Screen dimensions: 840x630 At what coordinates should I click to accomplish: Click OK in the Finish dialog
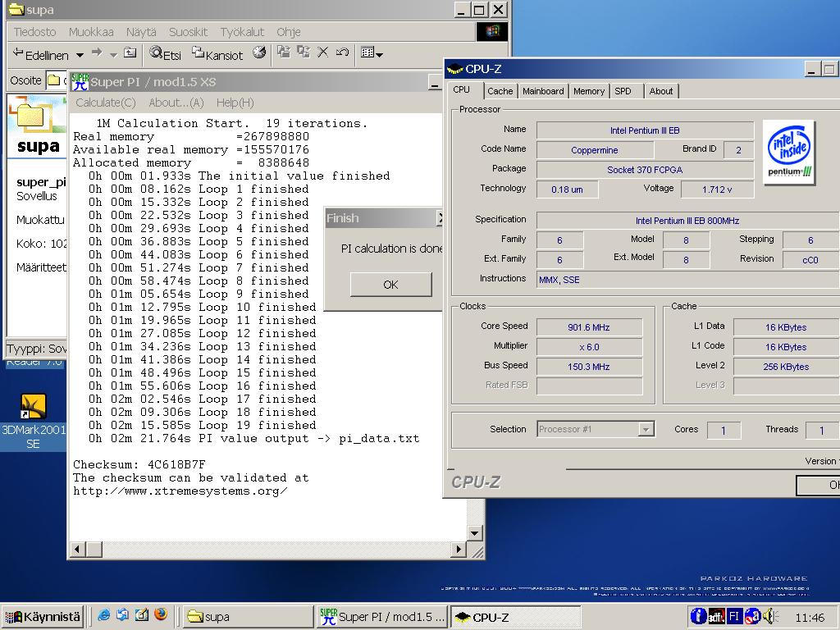[x=390, y=285]
